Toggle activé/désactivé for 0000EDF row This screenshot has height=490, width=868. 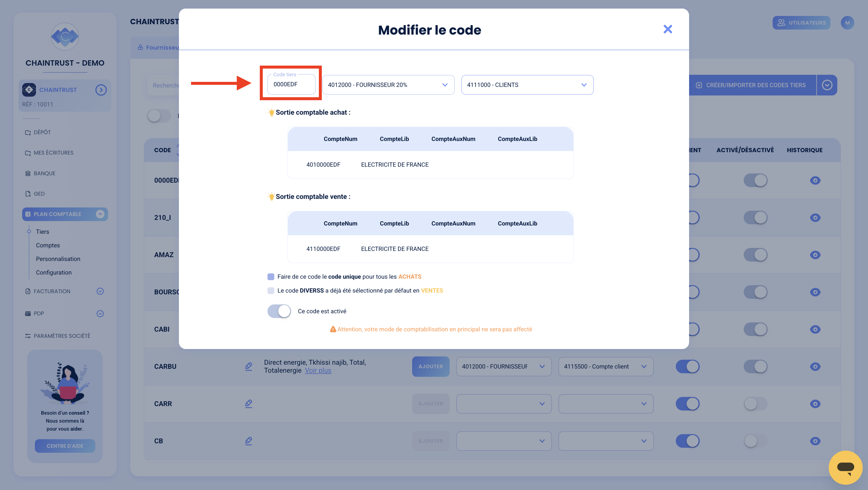click(755, 180)
